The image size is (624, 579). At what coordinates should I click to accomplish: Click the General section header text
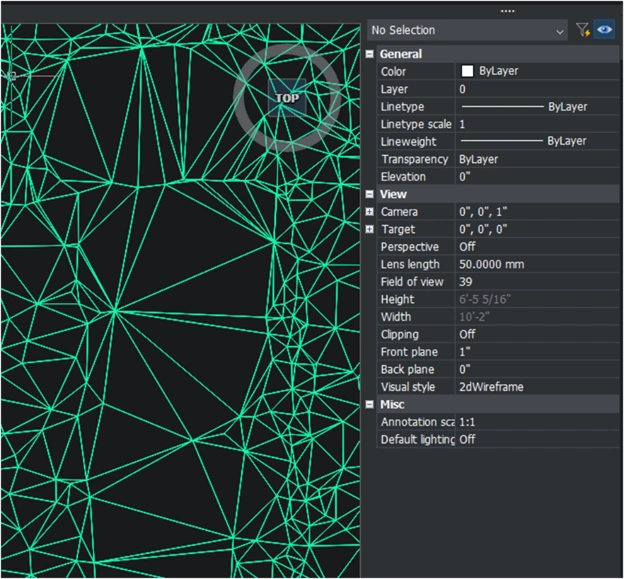click(x=401, y=54)
